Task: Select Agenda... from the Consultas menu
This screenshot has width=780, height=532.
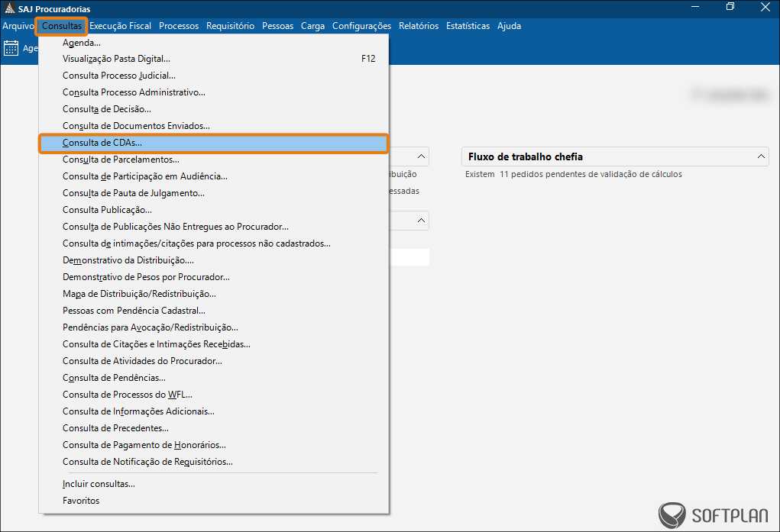Action: (214, 43)
